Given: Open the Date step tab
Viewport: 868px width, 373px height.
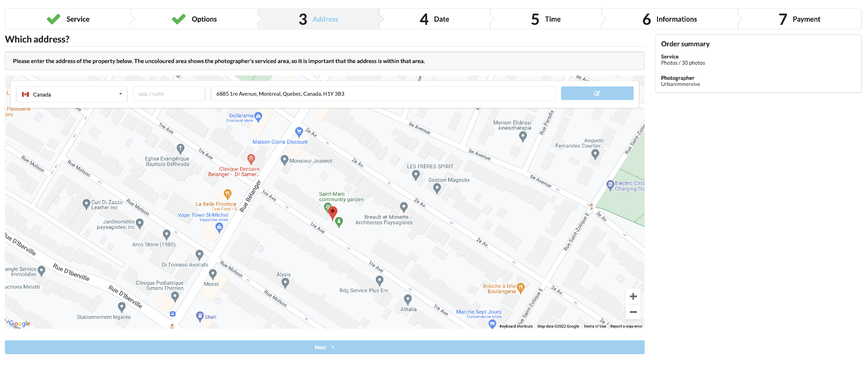Looking at the screenshot, I should pos(434,19).
